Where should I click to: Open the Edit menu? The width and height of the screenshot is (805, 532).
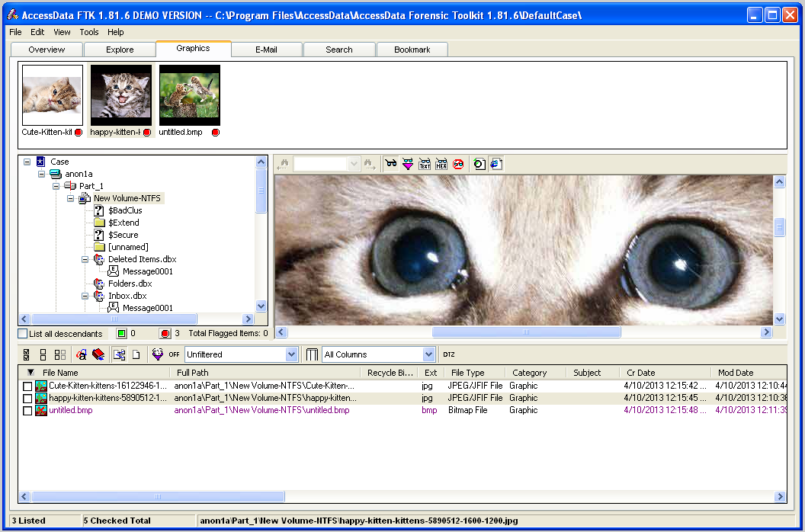point(37,32)
